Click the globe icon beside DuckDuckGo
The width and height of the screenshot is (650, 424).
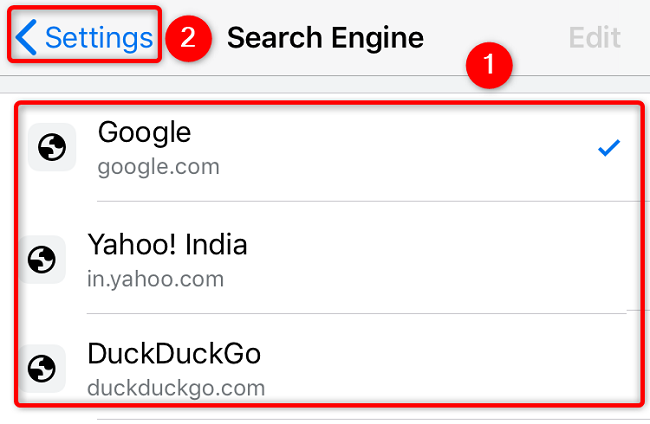point(42,369)
